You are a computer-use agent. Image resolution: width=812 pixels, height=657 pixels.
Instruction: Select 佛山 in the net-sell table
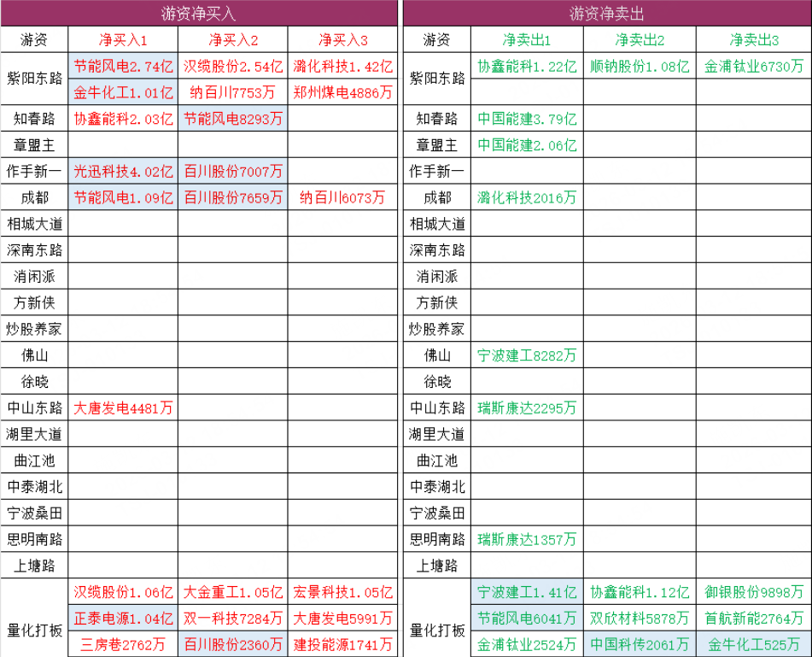[x=437, y=355]
